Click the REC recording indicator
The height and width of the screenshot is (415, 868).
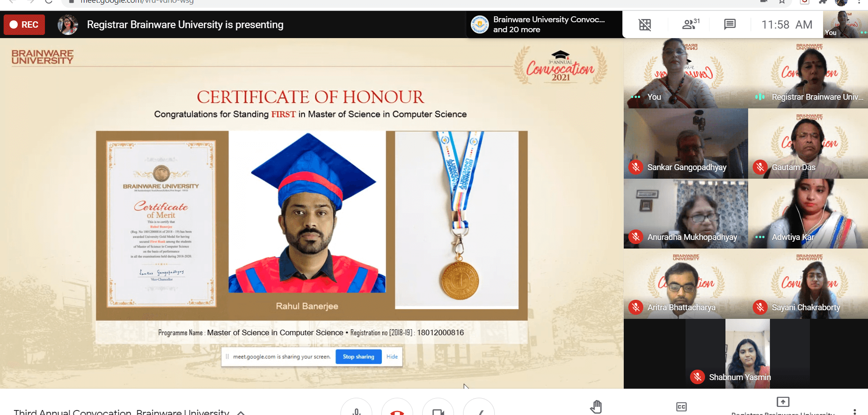25,24
